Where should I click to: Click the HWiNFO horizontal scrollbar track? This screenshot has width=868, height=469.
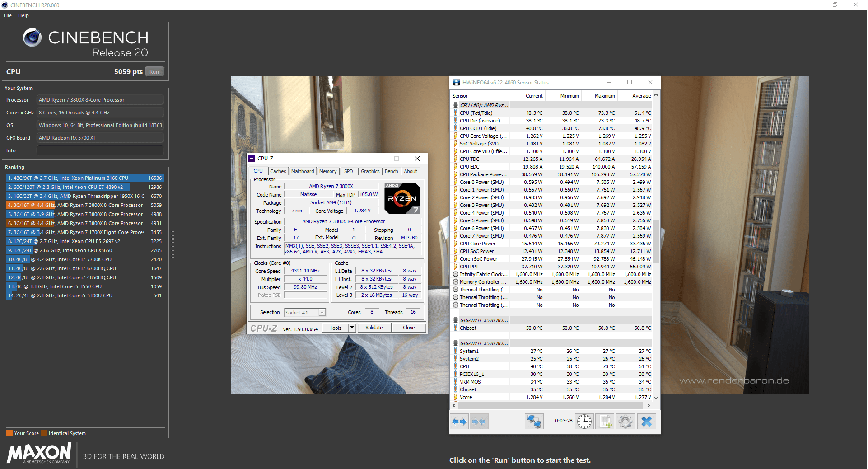point(551,406)
